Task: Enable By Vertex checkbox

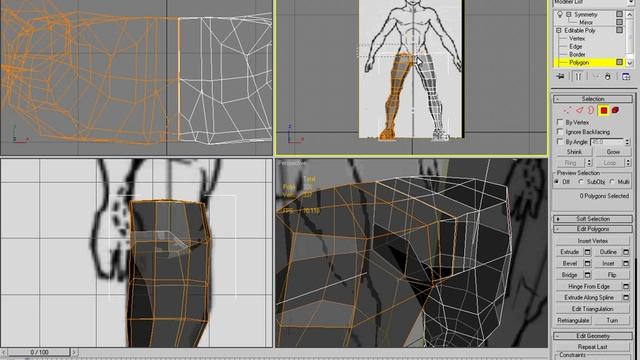Action: (x=560, y=122)
